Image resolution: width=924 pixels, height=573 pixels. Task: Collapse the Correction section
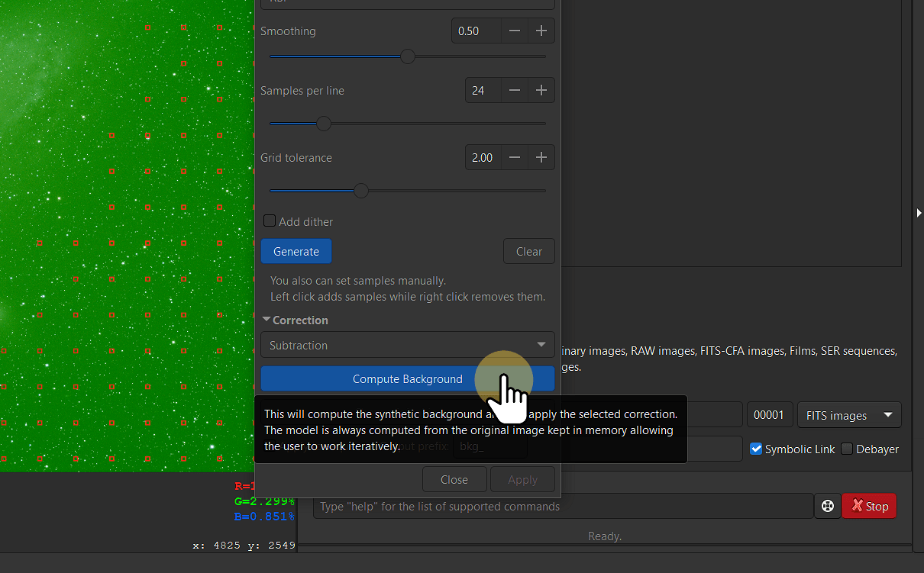click(x=267, y=320)
